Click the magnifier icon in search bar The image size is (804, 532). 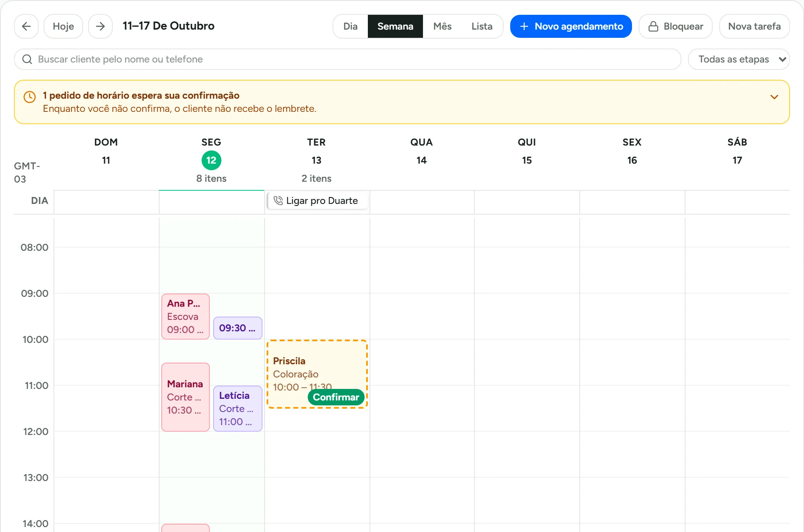pyautogui.click(x=27, y=59)
